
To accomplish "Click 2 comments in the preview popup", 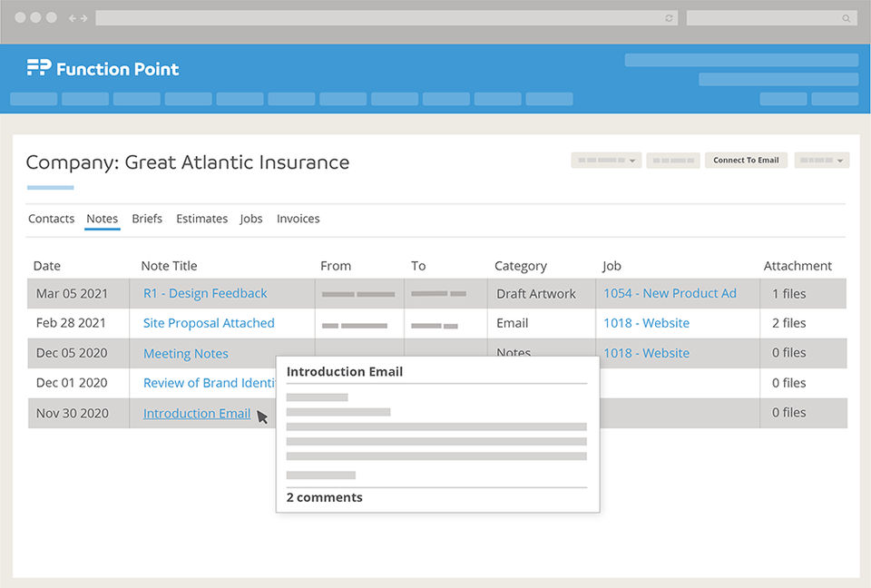I will [324, 497].
